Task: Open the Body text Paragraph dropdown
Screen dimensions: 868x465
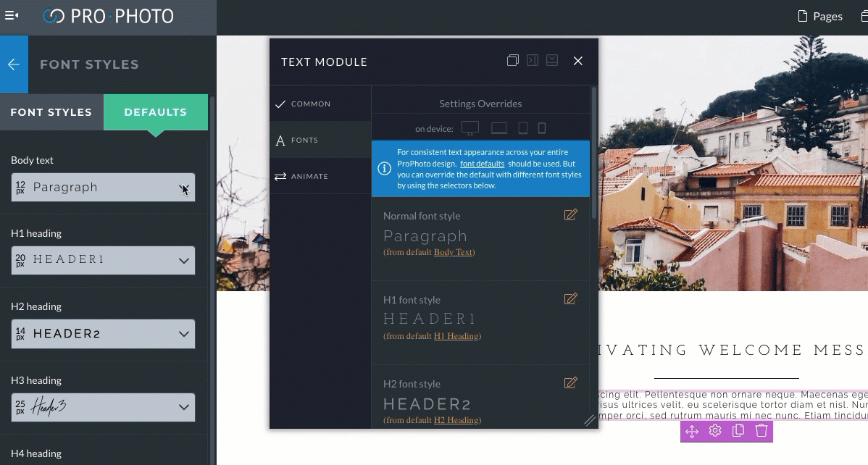Action: [x=103, y=187]
